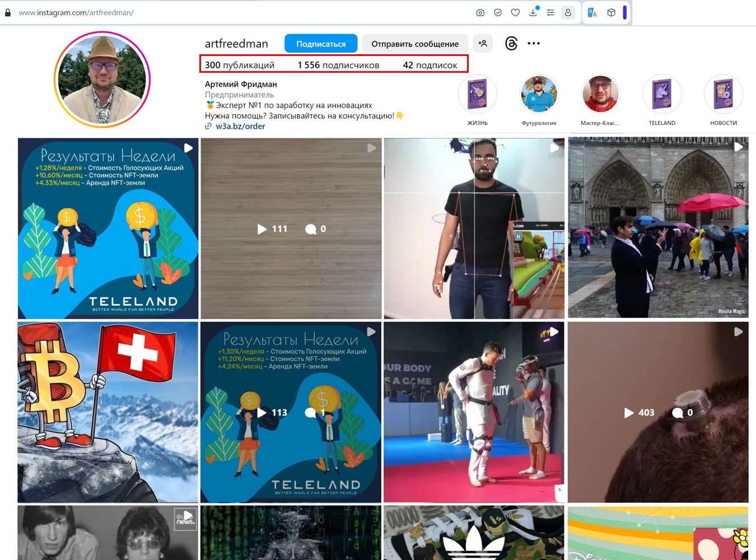
Task: Click the blue Подписаться button
Action: 321,44
